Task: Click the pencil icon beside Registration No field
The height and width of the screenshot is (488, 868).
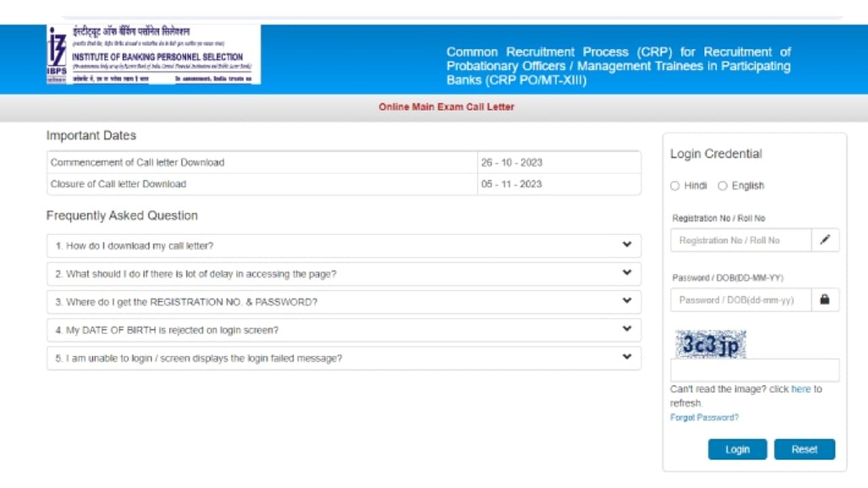Action: [825, 239]
